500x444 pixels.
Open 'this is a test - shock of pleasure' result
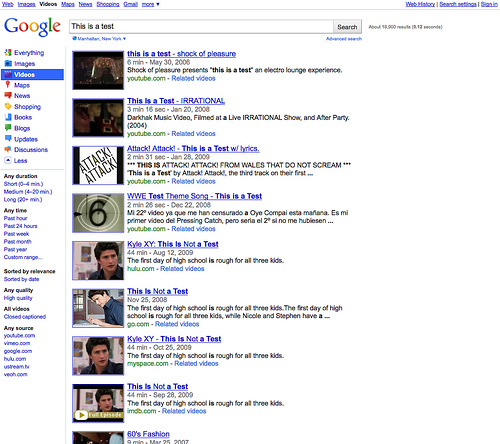pyautogui.click(x=181, y=54)
